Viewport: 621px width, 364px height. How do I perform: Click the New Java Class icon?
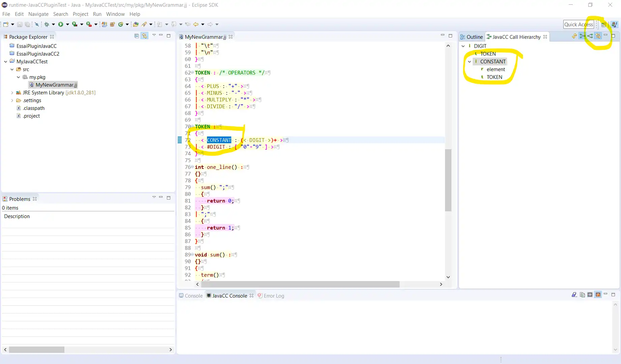click(120, 24)
